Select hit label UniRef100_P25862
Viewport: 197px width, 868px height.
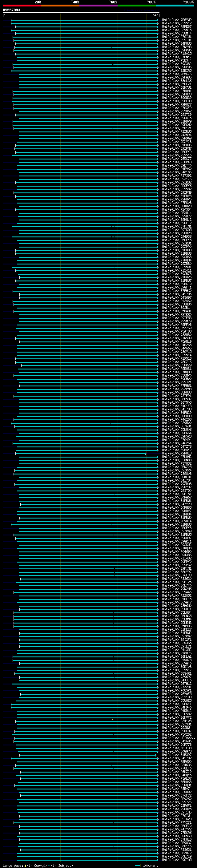point(177,111)
